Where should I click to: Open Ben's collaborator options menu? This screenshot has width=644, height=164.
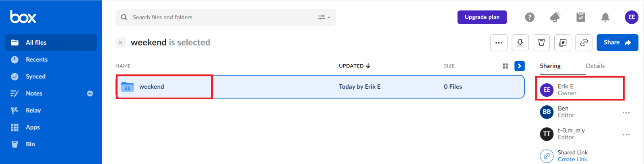point(626,113)
